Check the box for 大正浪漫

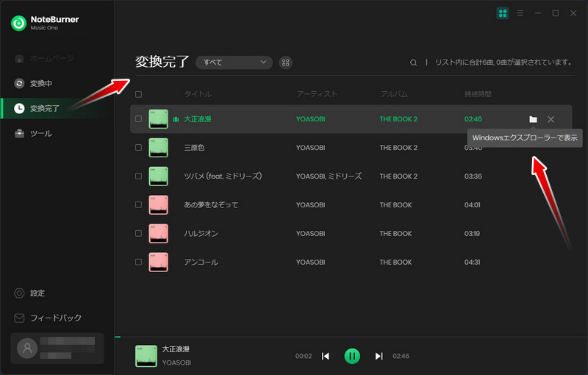click(138, 119)
